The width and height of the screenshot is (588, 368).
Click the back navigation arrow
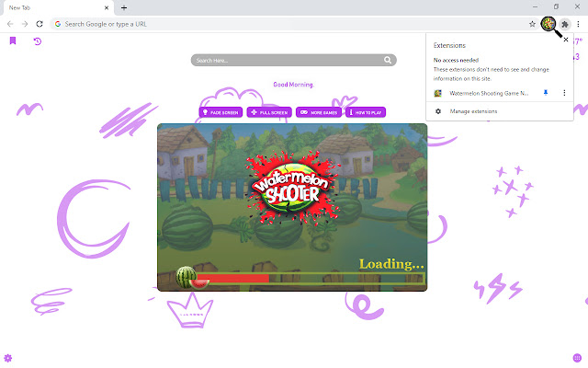10,24
